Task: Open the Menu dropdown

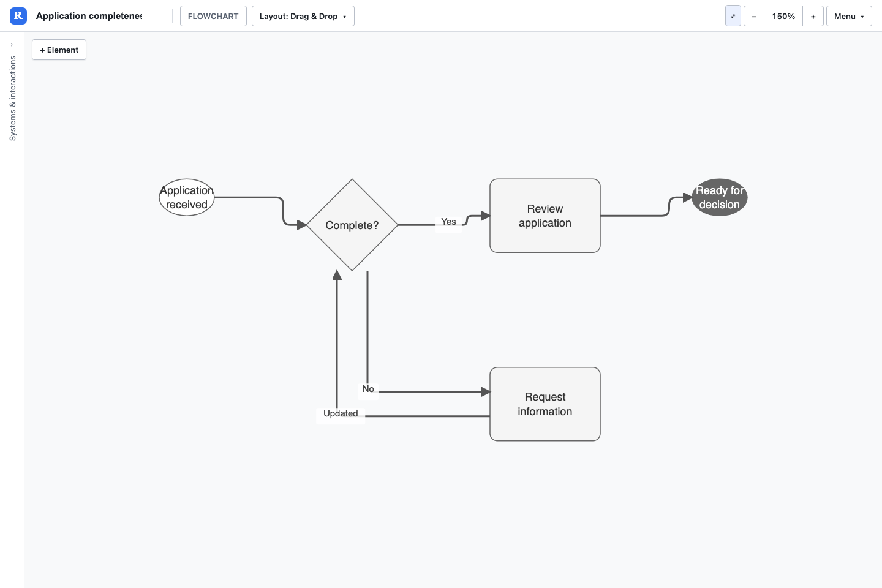Action: click(849, 16)
